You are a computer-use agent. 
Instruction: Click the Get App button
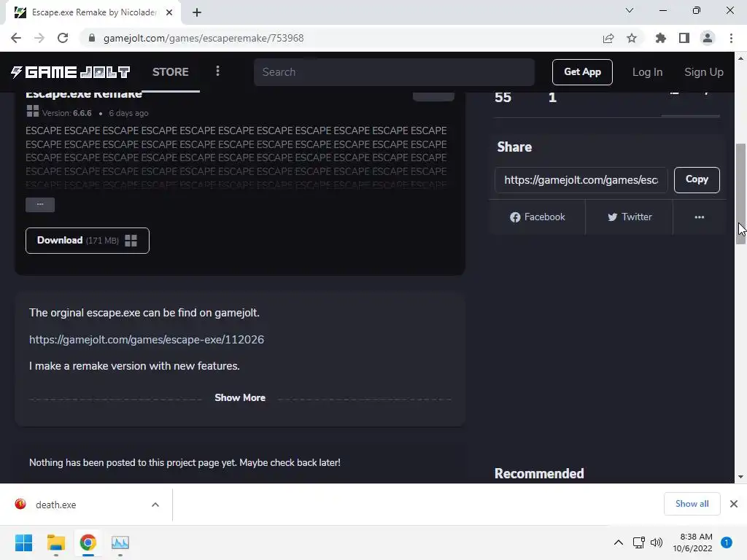click(x=582, y=72)
